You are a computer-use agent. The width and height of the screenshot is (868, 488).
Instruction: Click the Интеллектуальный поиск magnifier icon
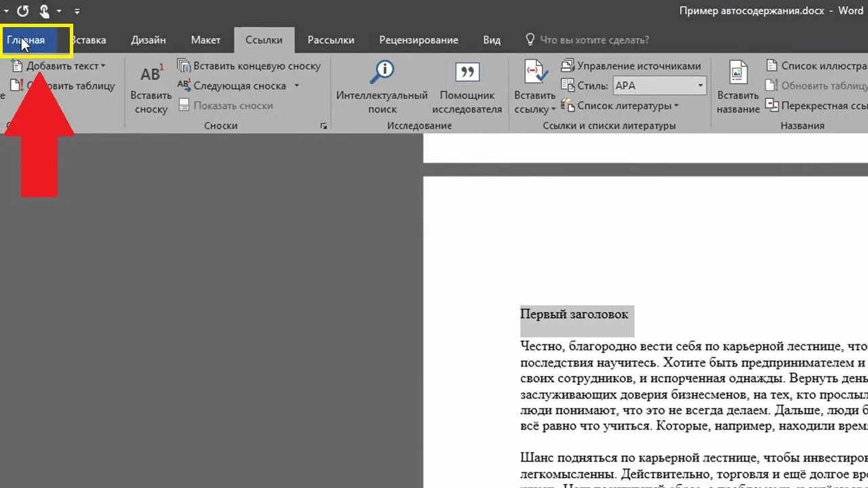coord(382,72)
